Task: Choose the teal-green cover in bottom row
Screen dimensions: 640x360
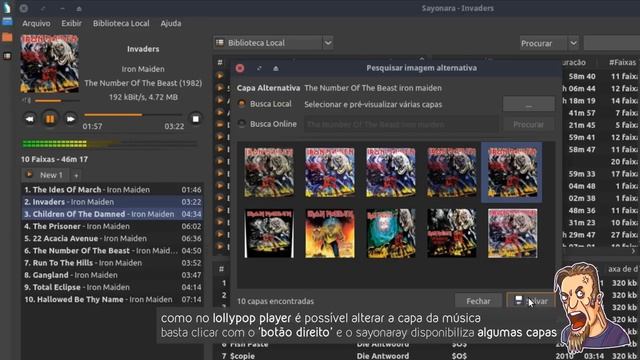Action: (x=391, y=233)
